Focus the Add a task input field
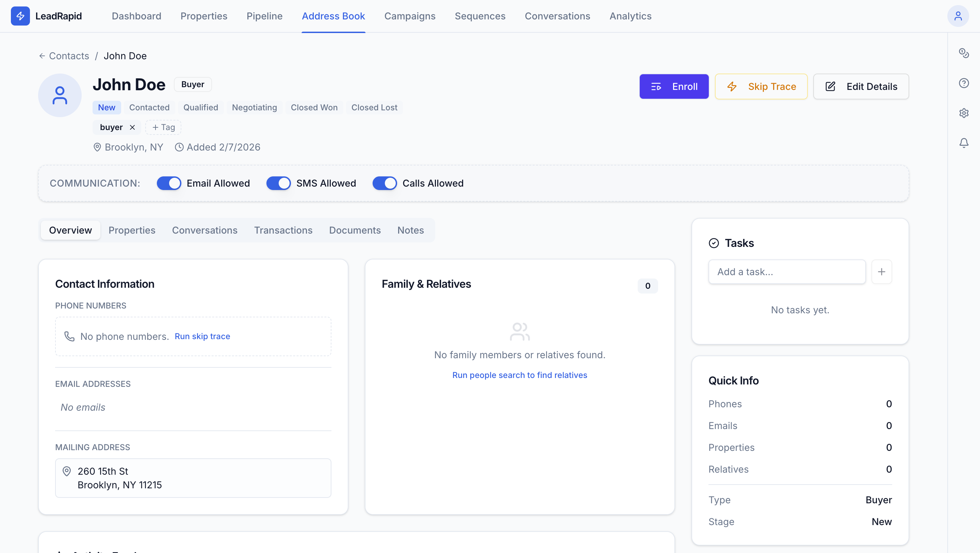The height and width of the screenshot is (553, 980). [x=787, y=272]
